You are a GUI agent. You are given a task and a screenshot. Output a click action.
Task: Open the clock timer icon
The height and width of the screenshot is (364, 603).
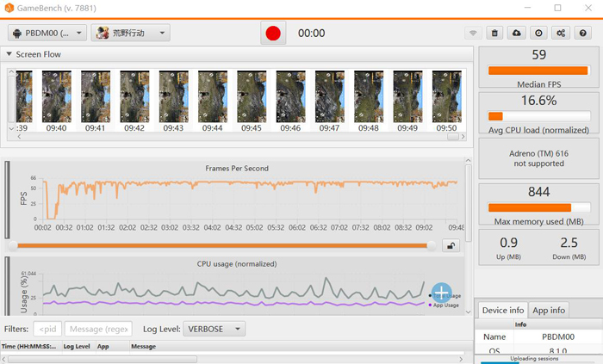[538, 34]
